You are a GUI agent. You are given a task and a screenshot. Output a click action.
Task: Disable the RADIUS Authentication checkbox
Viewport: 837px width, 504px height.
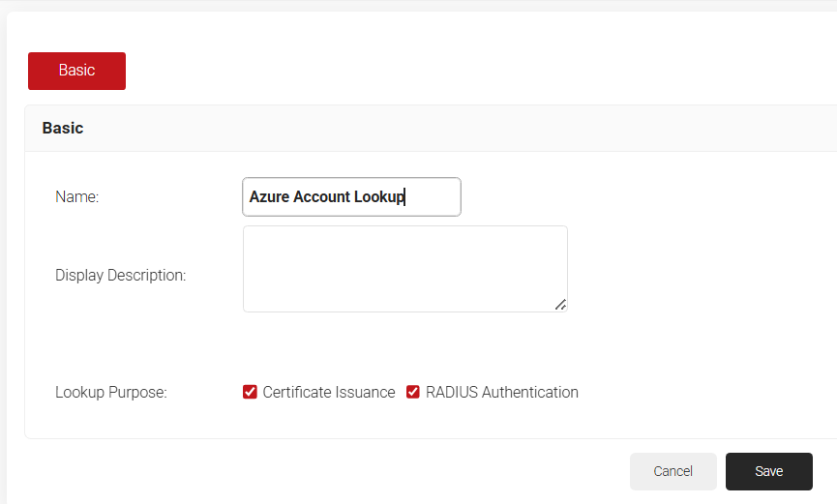click(413, 392)
